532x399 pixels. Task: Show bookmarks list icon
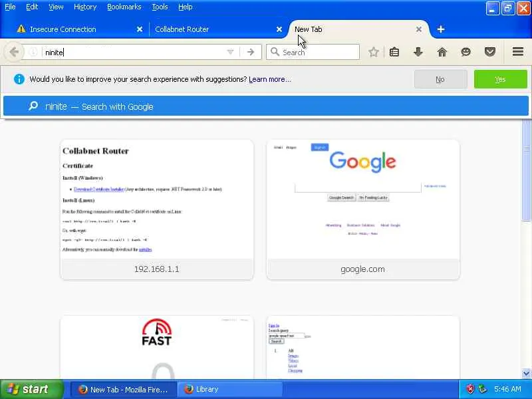394,52
